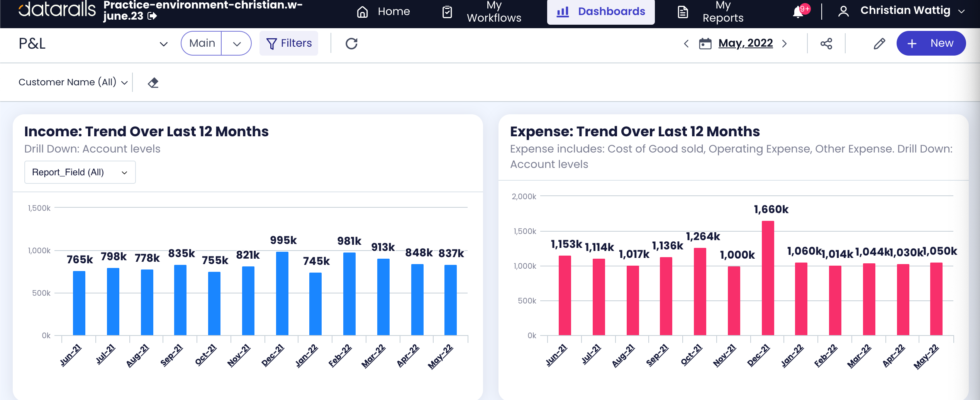Navigate to the Home tab
980x400 pixels.
(x=383, y=12)
